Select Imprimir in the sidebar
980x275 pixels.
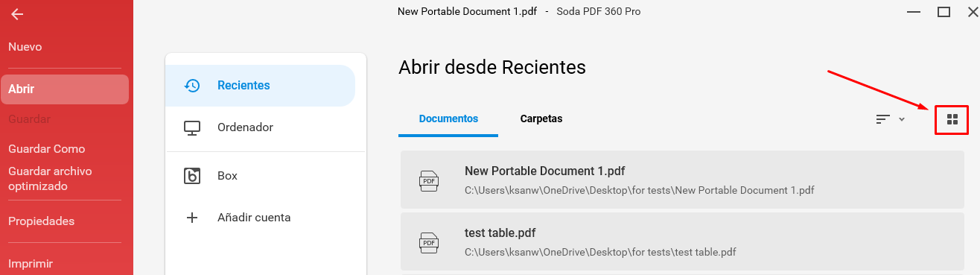(31, 263)
